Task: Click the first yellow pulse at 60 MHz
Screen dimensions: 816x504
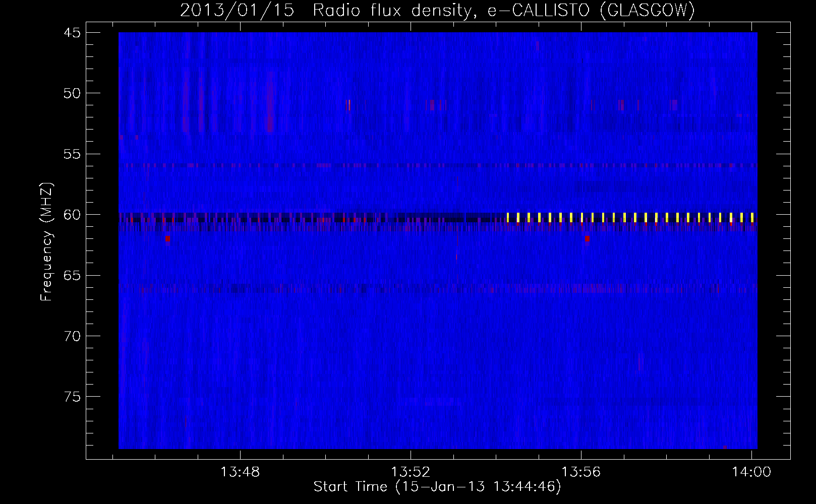Action: [508, 217]
